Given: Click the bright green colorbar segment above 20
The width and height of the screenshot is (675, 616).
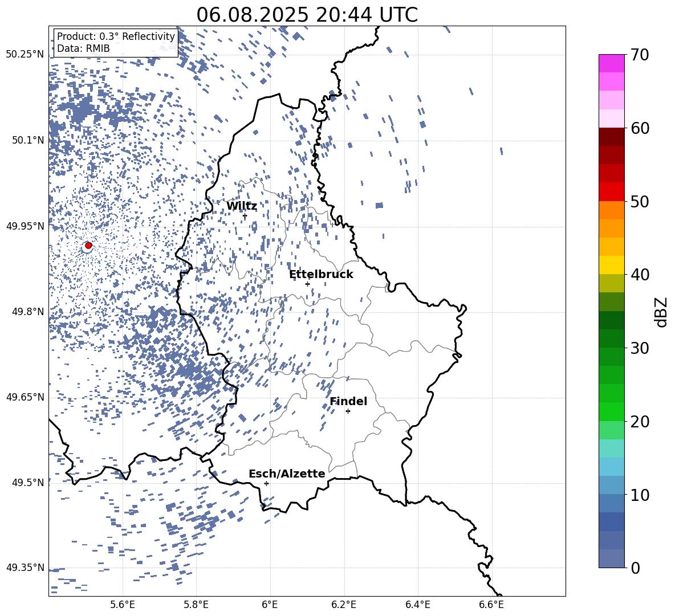Looking at the screenshot, I should click(611, 411).
